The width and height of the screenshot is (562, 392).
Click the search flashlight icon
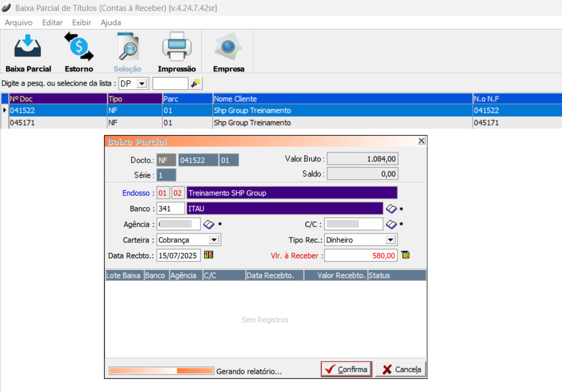(196, 83)
